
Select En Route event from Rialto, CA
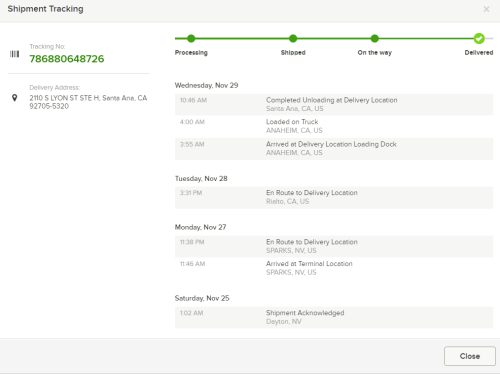(x=334, y=197)
